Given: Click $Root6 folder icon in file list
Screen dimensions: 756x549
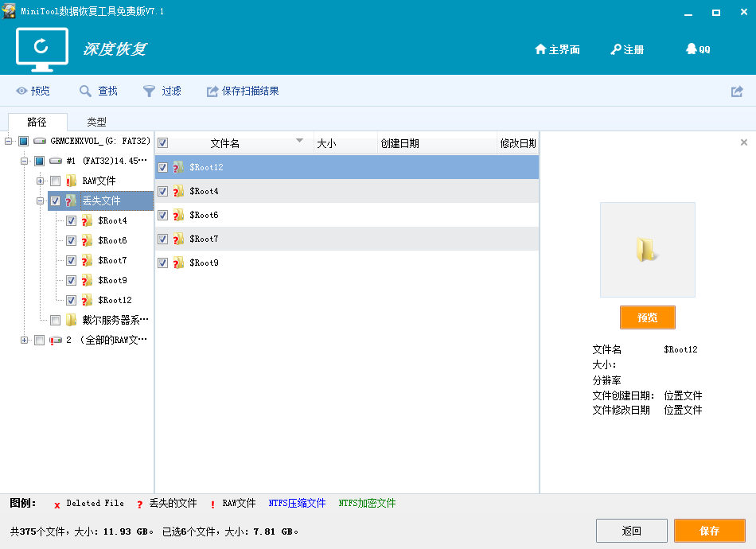Looking at the screenshot, I should [x=178, y=215].
